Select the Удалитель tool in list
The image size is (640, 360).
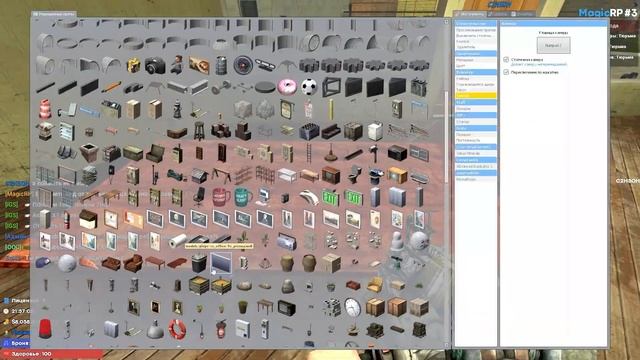pyautogui.click(x=476, y=47)
